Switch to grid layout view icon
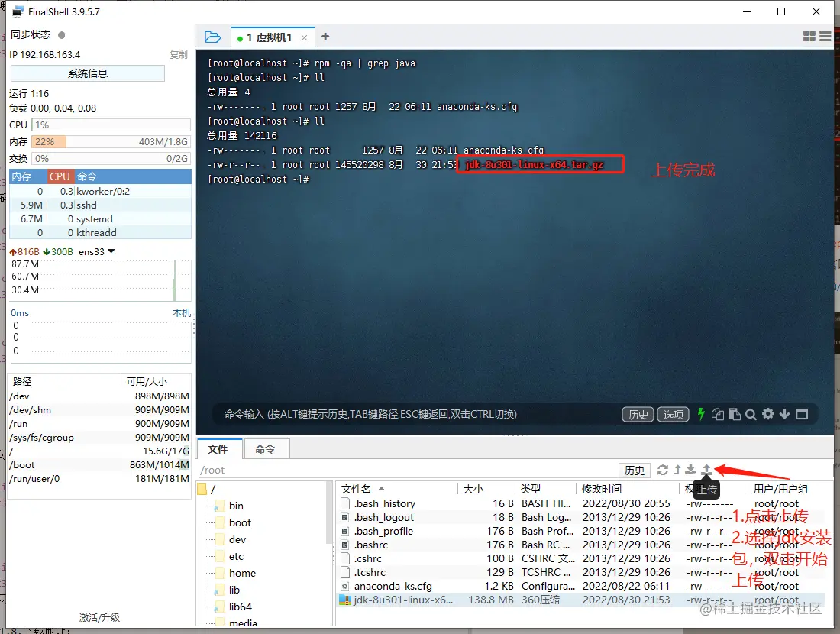The height and width of the screenshot is (634, 840). (x=809, y=37)
